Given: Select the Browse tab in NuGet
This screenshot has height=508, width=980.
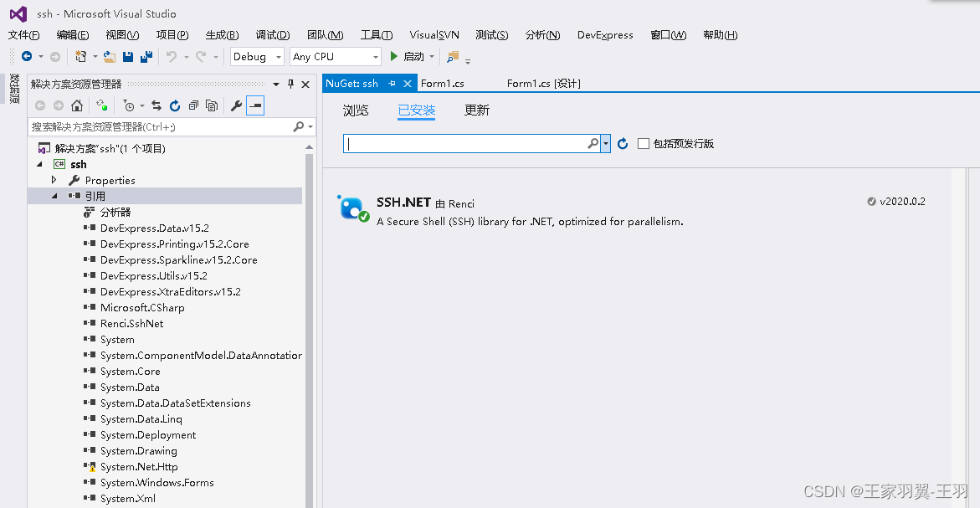Looking at the screenshot, I should [x=356, y=110].
